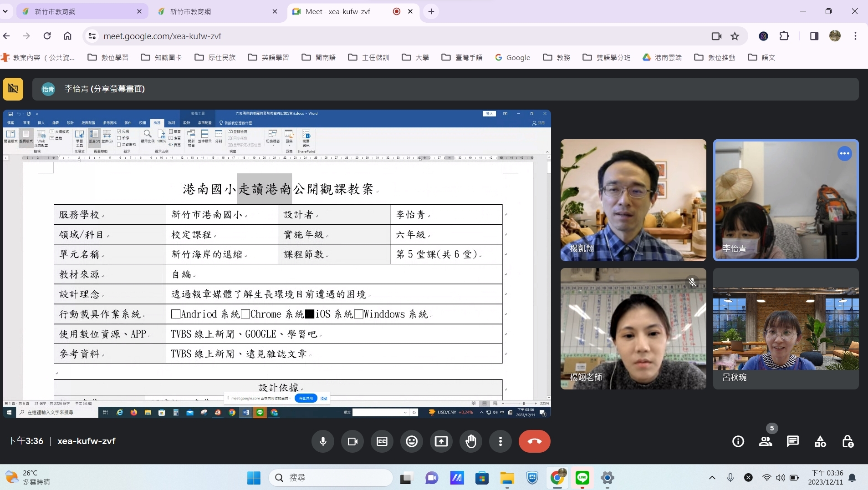Image resolution: width=868 pixels, height=490 pixels.
Task: Raise your hand in the meeting
Action: point(471,441)
